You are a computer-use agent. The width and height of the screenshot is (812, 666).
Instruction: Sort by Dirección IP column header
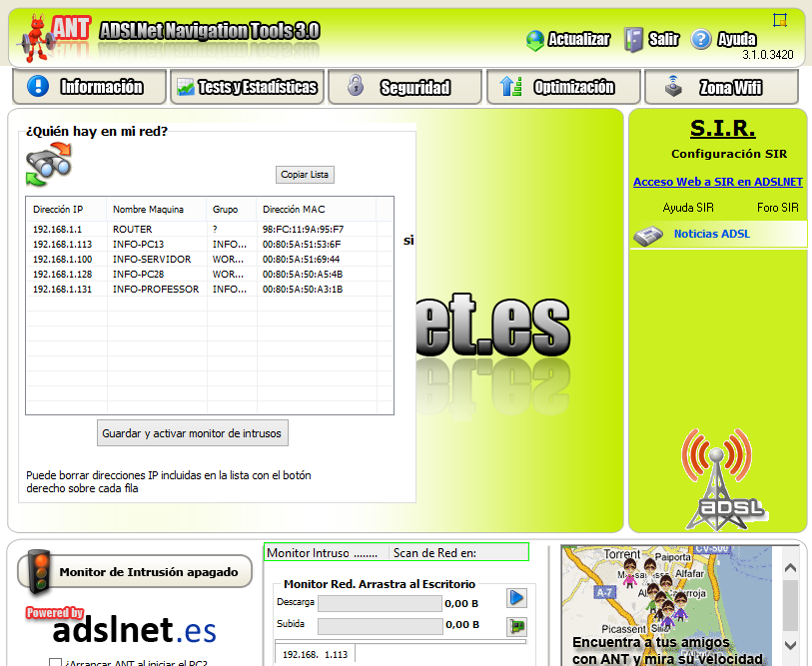tap(66, 210)
